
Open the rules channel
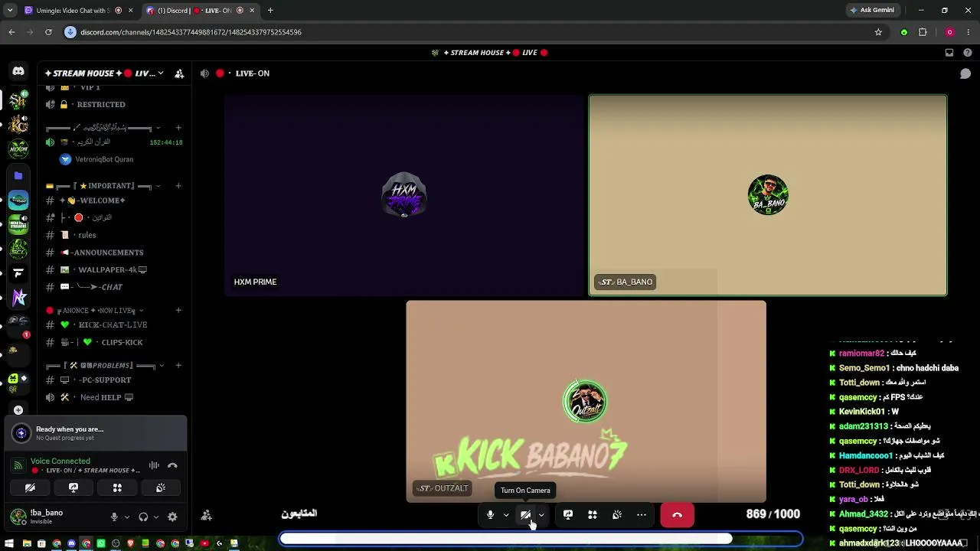pyautogui.click(x=113, y=235)
